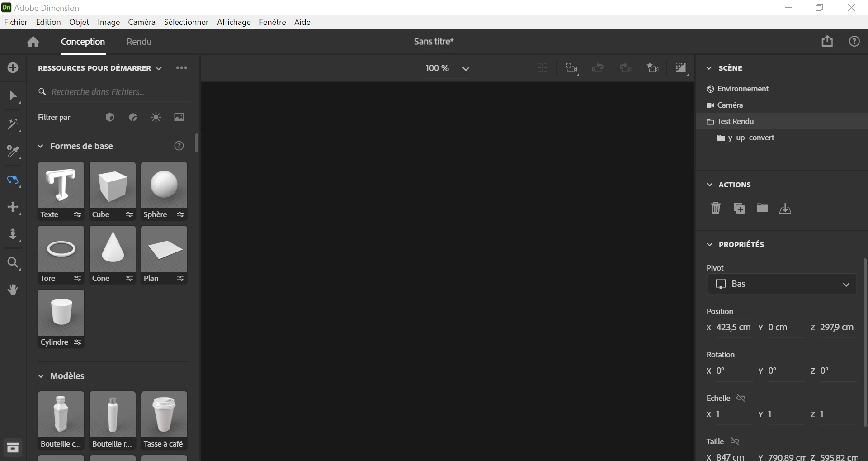The width and height of the screenshot is (868, 461).
Task: Collapse the Actions panel
Action: click(x=709, y=185)
